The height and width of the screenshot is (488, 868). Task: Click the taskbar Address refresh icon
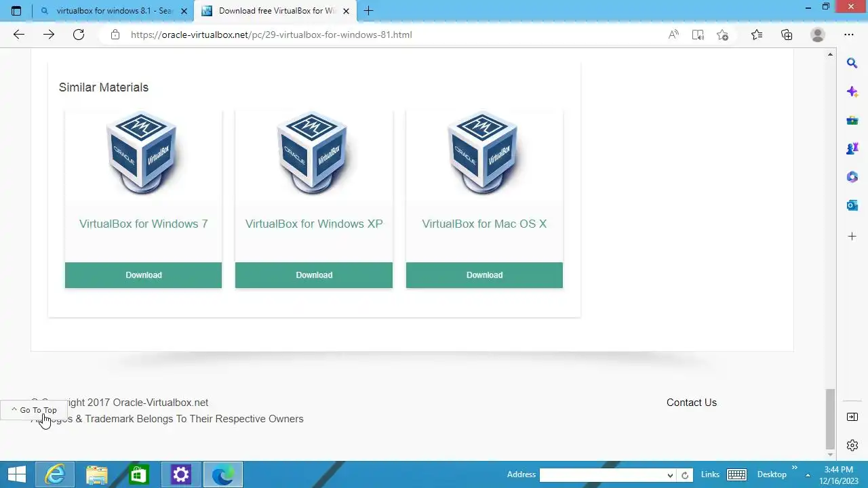pos(685,475)
